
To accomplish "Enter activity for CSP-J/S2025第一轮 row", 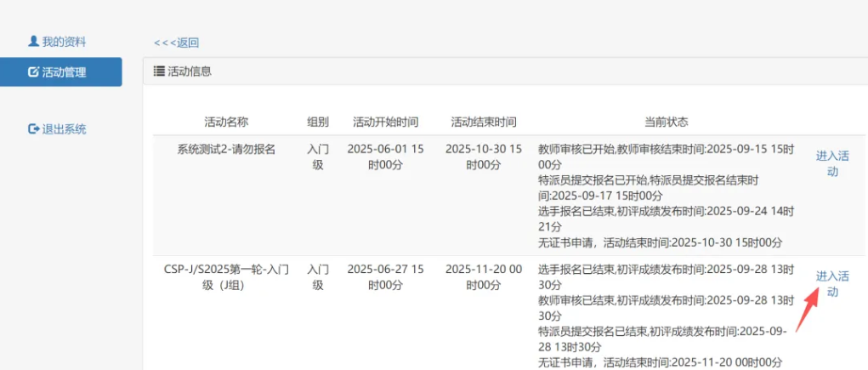I will pyautogui.click(x=831, y=284).
